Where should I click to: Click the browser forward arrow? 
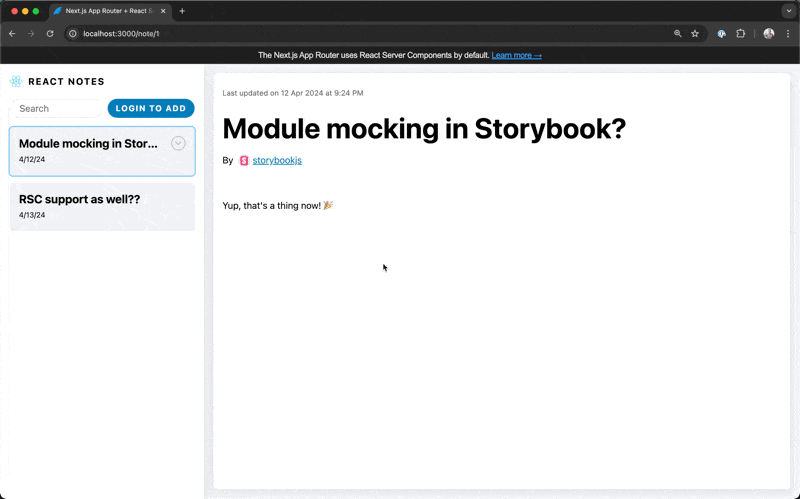click(31, 34)
